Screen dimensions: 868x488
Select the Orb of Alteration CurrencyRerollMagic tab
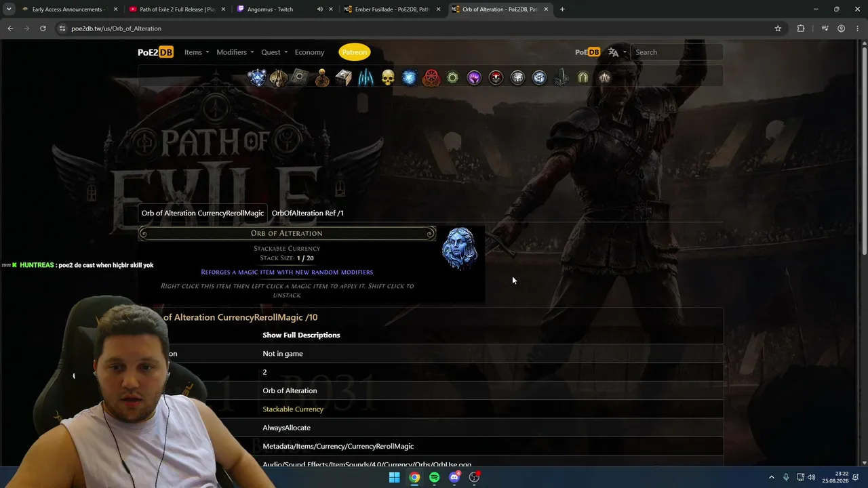(203, 213)
